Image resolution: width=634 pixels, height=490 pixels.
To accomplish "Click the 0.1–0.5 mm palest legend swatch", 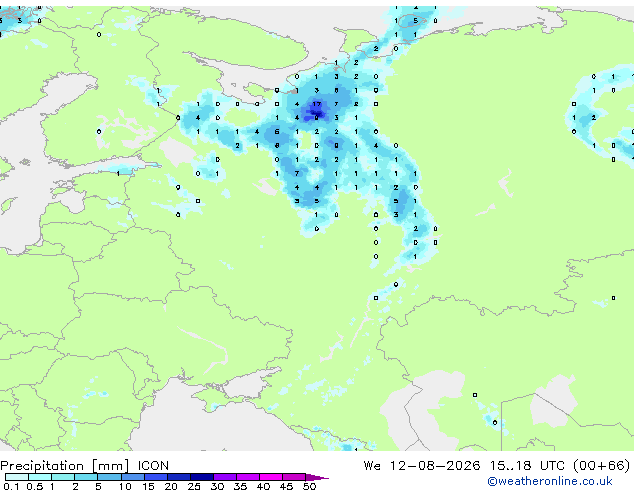I will 17,477.
